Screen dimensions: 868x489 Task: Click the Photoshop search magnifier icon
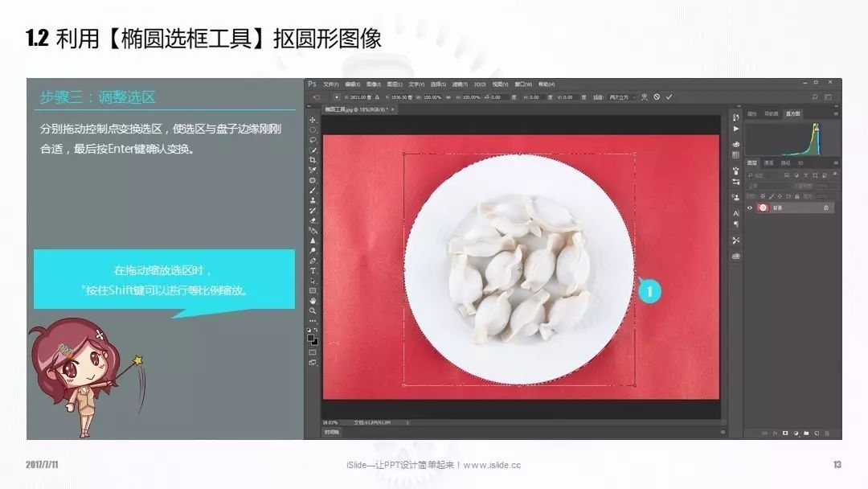(x=815, y=97)
